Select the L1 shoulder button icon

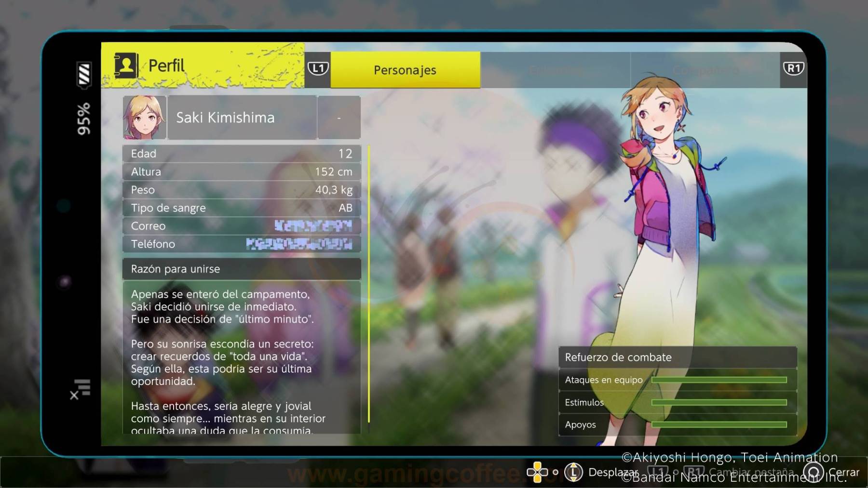(318, 68)
